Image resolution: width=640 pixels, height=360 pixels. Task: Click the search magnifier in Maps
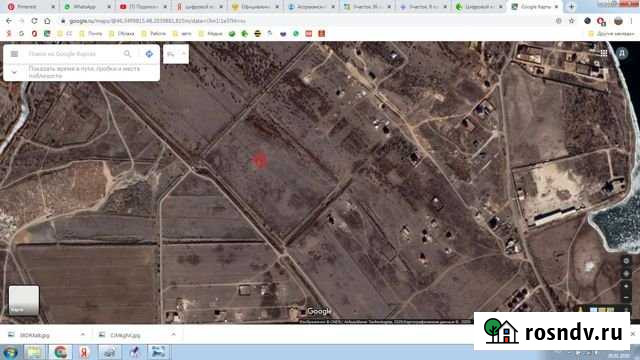[127, 54]
